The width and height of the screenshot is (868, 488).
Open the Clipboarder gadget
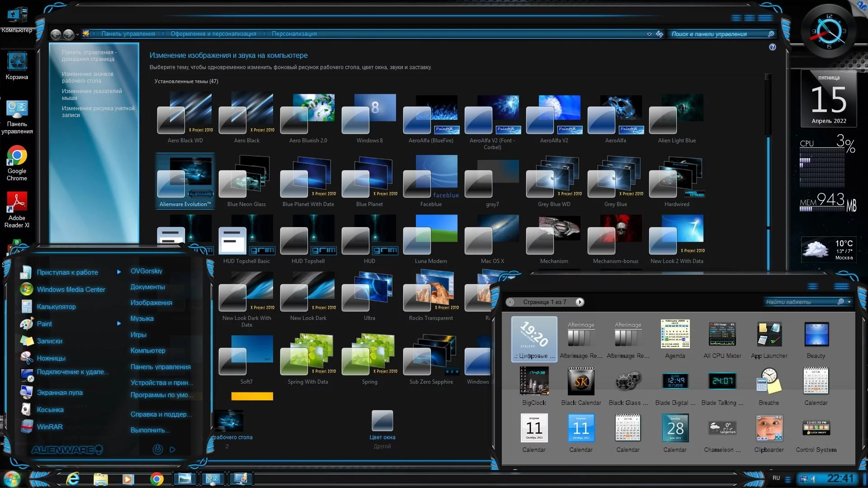pos(769,428)
